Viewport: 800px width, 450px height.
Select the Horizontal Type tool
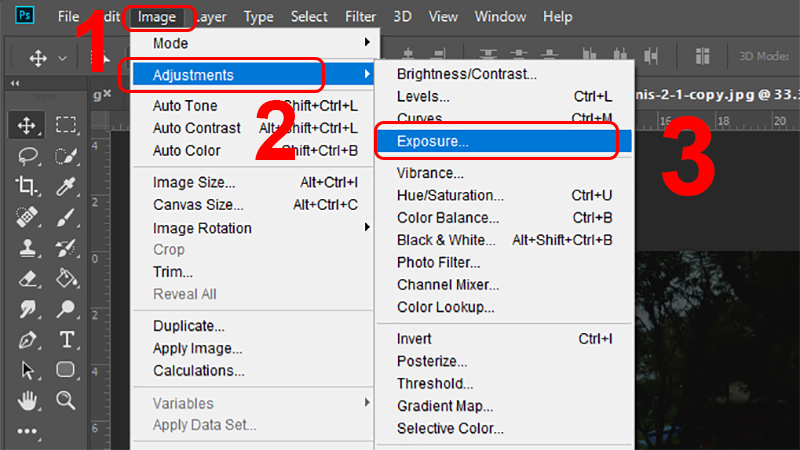click(66, 339)
